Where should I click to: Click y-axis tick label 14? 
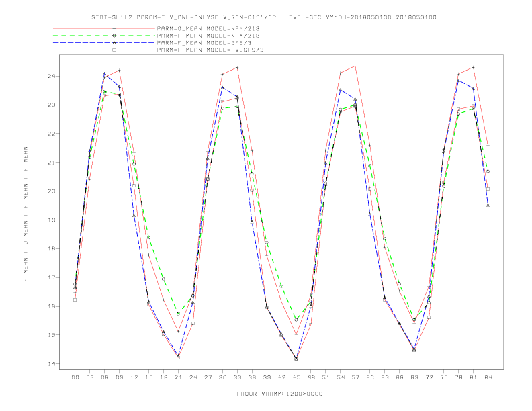click(x=52, y=364)
